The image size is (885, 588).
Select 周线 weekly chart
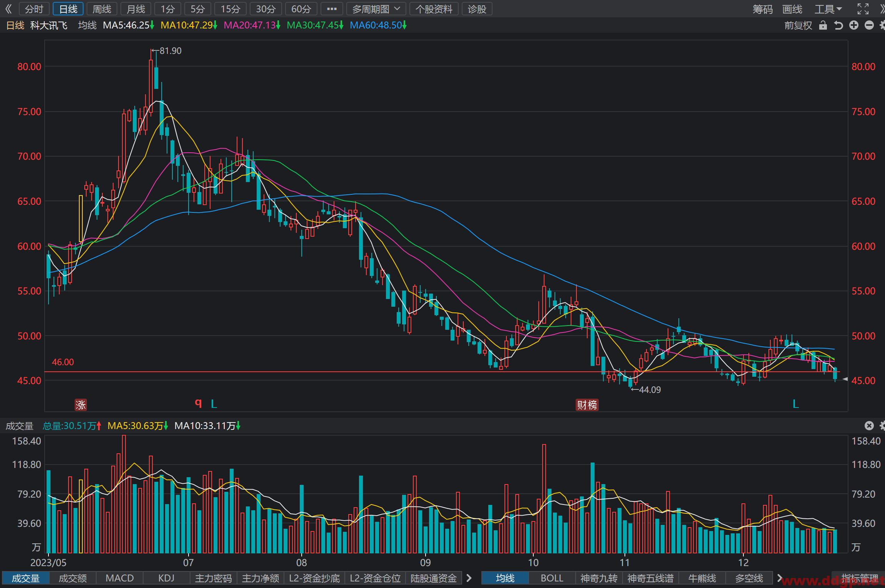point(102,9)
